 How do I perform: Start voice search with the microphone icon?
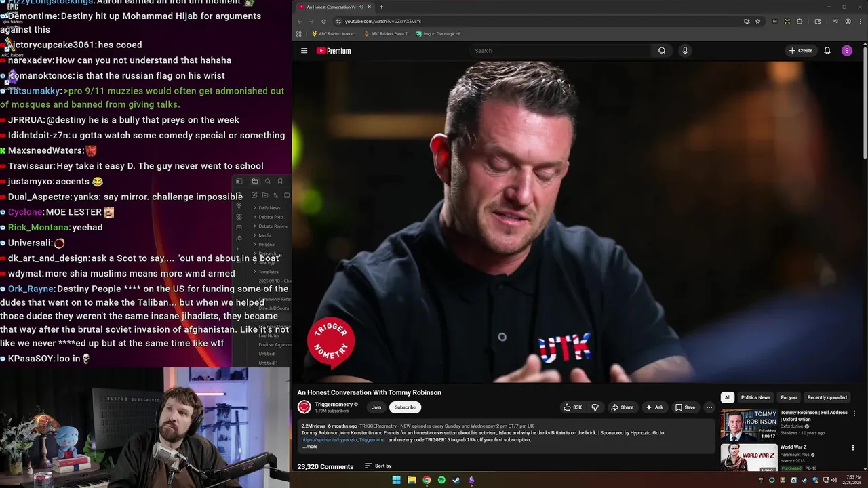coord(685,51)
